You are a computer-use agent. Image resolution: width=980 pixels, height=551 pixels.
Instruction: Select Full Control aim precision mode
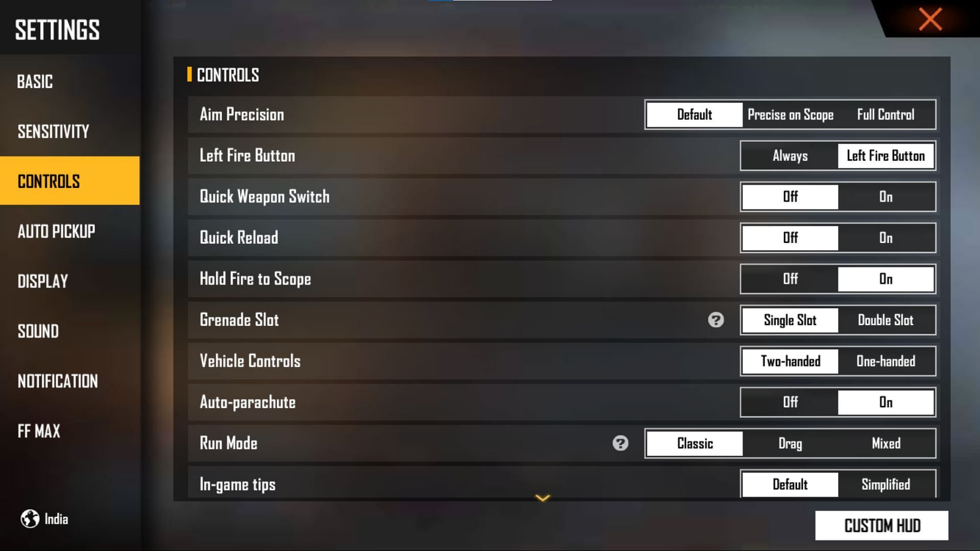[x=885, y=114]
